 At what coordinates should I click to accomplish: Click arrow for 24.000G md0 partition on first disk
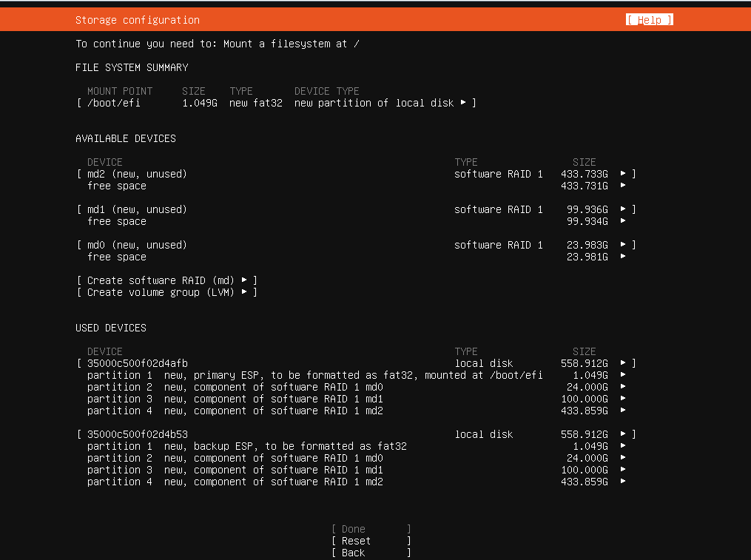623,387
